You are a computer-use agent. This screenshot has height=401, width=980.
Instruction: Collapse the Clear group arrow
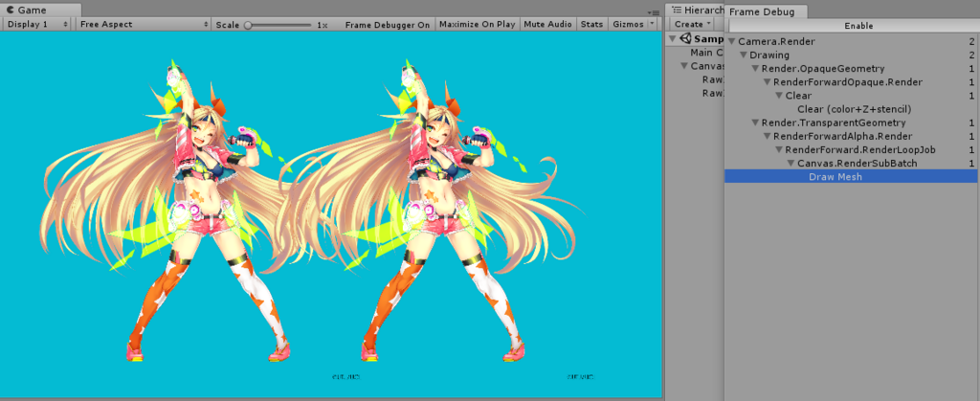point(779,96)
